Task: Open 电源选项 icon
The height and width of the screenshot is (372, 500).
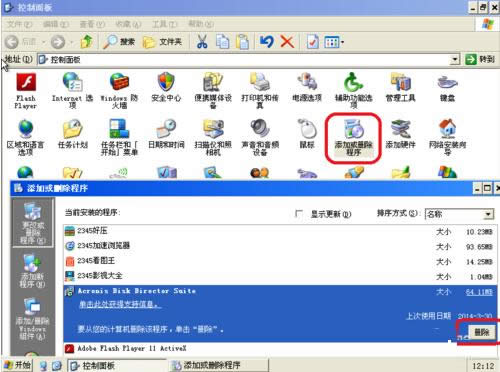Action: (x=307, y=88)
